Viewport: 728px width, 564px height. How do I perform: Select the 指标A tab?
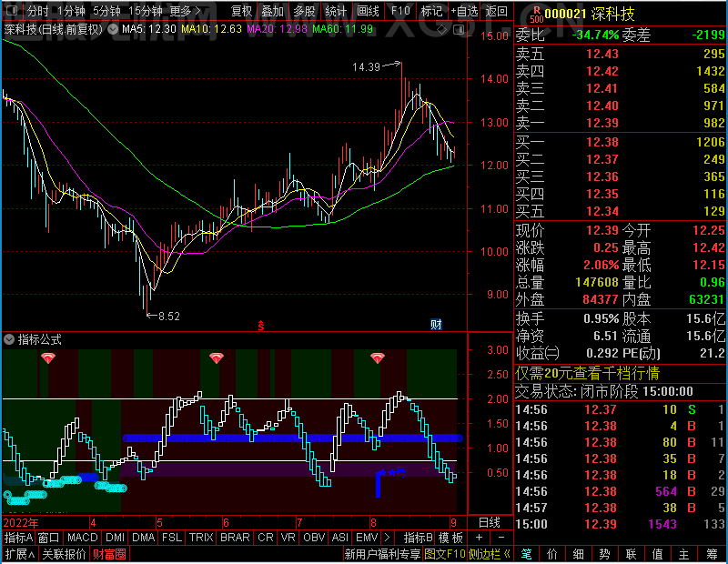click(x=18, y=538)
